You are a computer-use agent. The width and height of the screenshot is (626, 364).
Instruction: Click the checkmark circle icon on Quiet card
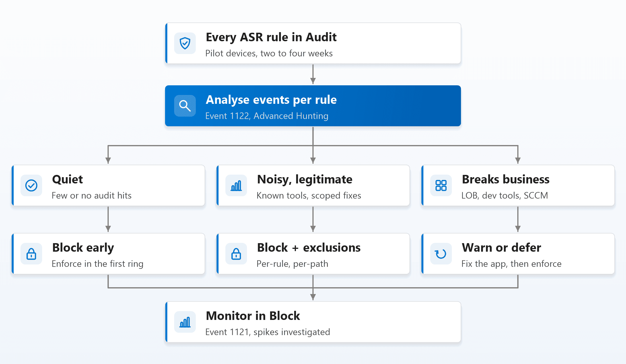pos(31,185)
